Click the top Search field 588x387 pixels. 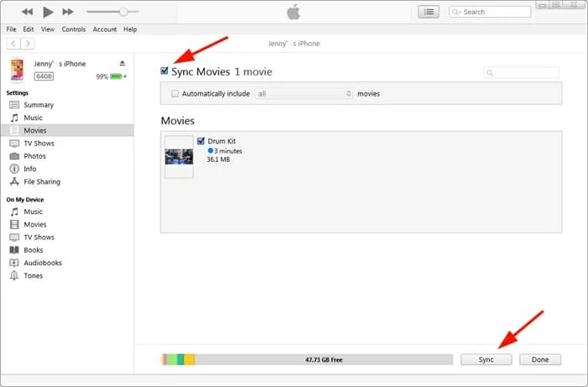coord(490,12)
